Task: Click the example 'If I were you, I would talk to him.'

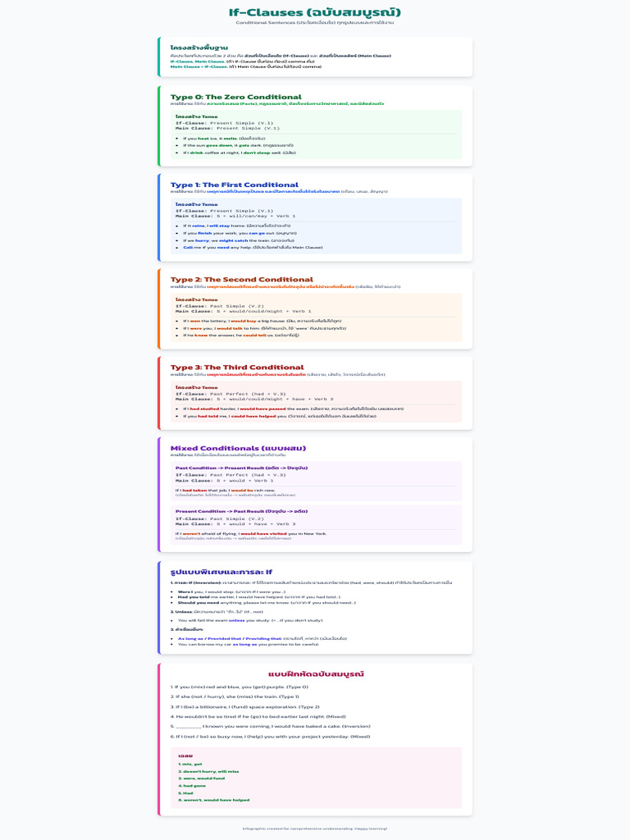Action: (264, 328)
